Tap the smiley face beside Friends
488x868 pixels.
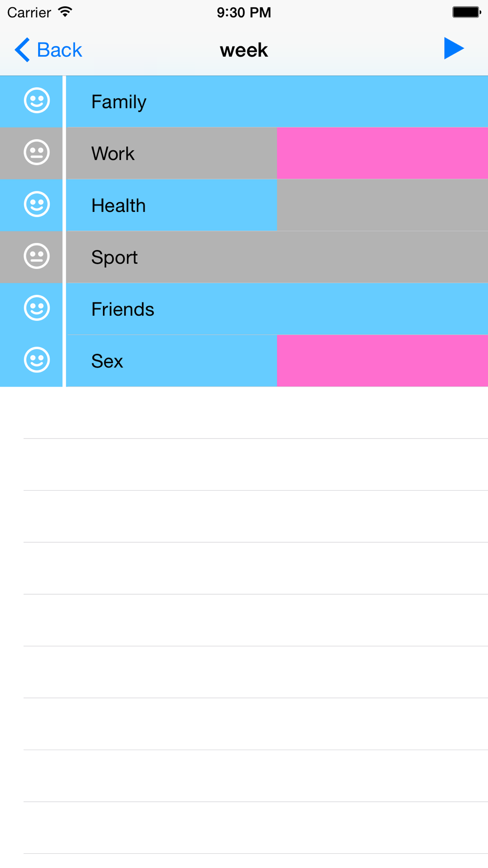[37, 308]
